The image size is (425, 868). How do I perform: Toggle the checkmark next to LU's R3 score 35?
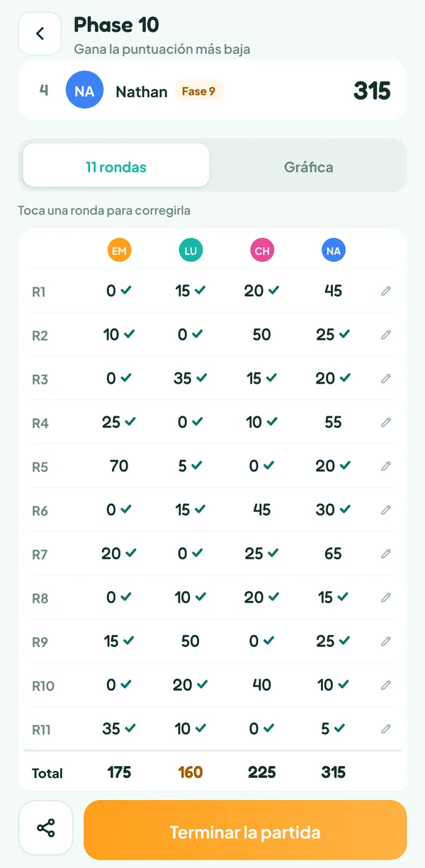click(x=201, y=378)
